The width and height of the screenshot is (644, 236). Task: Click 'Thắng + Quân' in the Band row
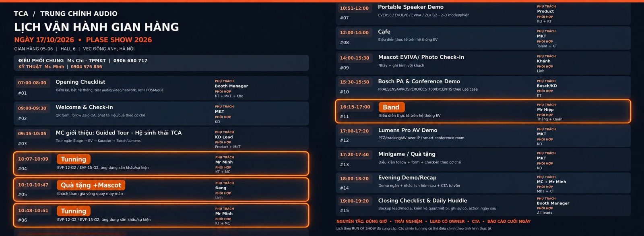point(549,119)
